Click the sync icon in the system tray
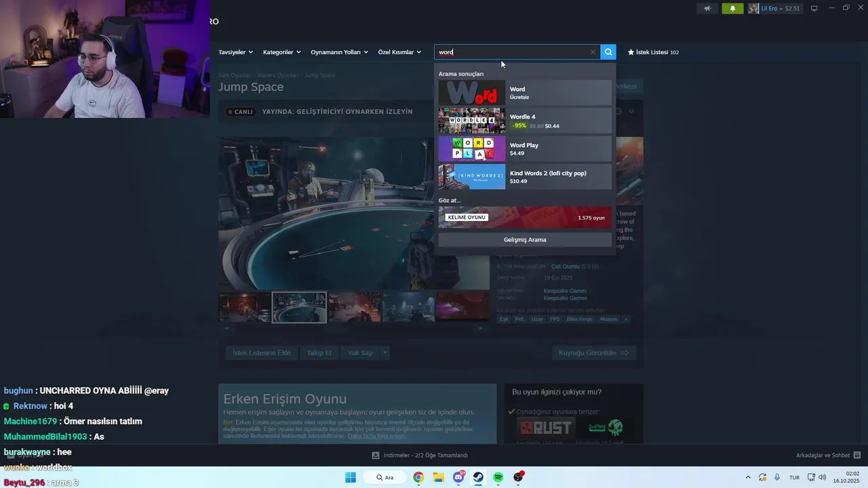Image resolution: width=868 pixels, height=488 pixels. [x=763, y=477]
